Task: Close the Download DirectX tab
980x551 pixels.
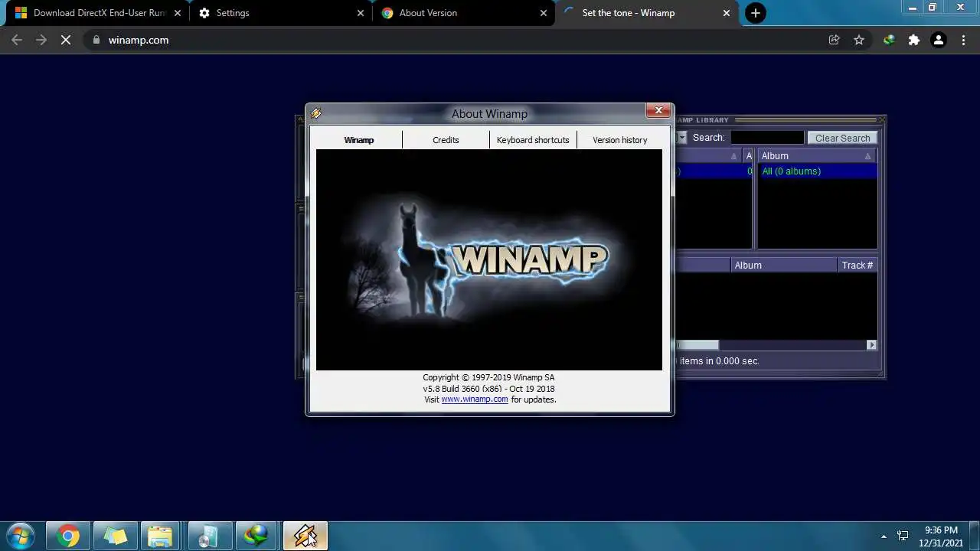Action: click(178, 13)
